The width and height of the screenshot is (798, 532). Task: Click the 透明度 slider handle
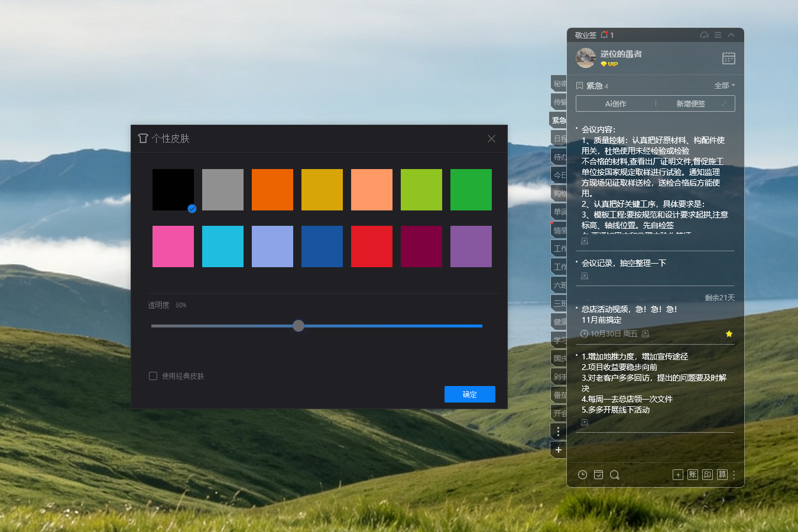pyautogui.click(x=299, y=326)
